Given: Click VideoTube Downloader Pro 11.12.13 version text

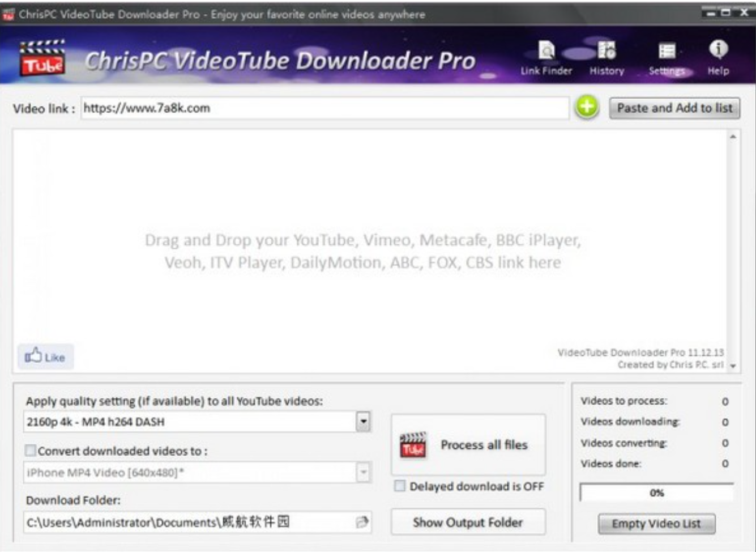Looking at the screenshot, I should [x=640, y=353].
